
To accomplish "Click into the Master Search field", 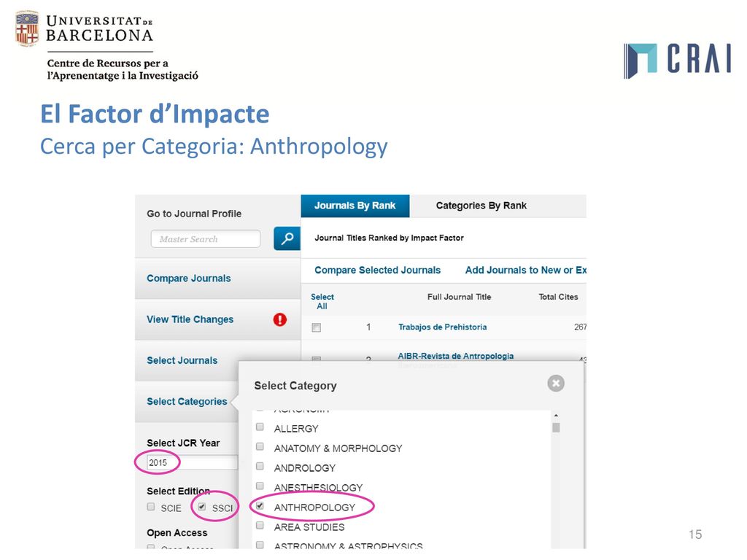I will pyautogui.click(x=205, y=239).
